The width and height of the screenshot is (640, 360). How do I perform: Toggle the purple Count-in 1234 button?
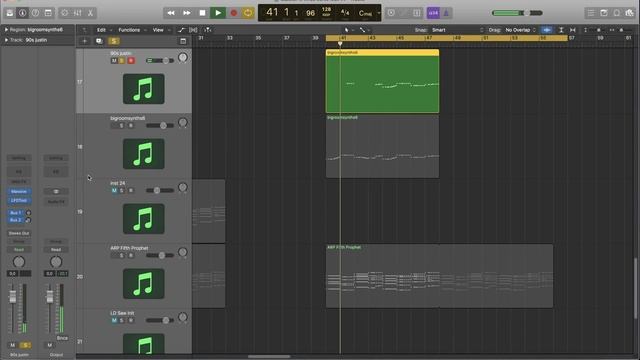(433, 13)
